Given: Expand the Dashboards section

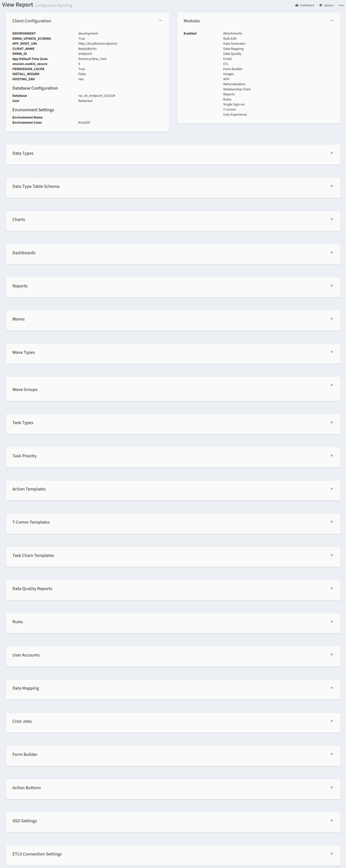Looking at the screenshot, I should click(x=332, y=253).
